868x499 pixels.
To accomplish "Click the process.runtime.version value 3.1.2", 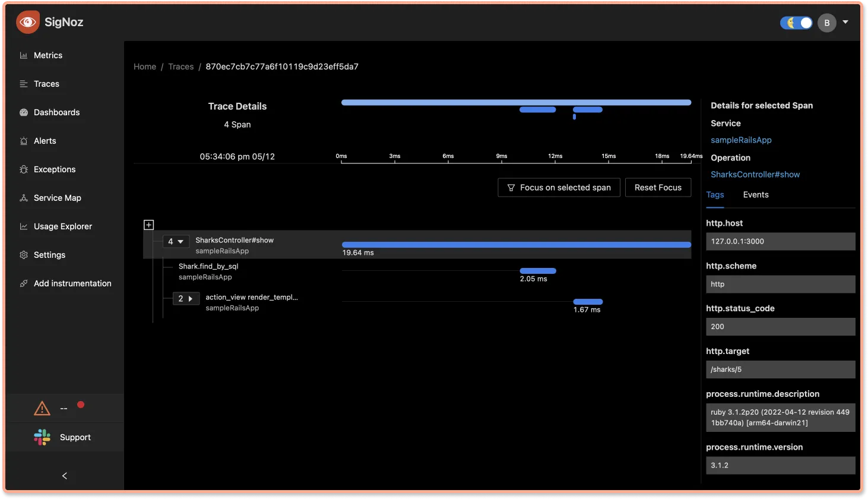I will pos(781,465).
